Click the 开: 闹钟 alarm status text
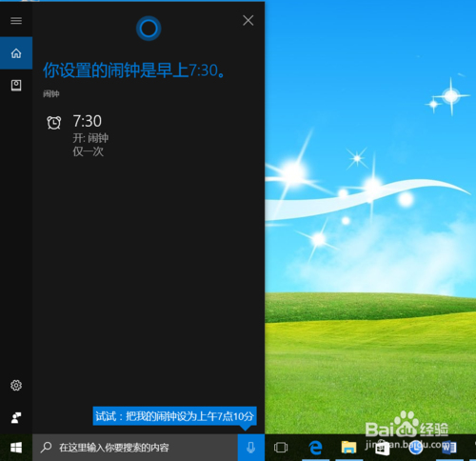This screenshot has width=476, height=461. point(90,138)
